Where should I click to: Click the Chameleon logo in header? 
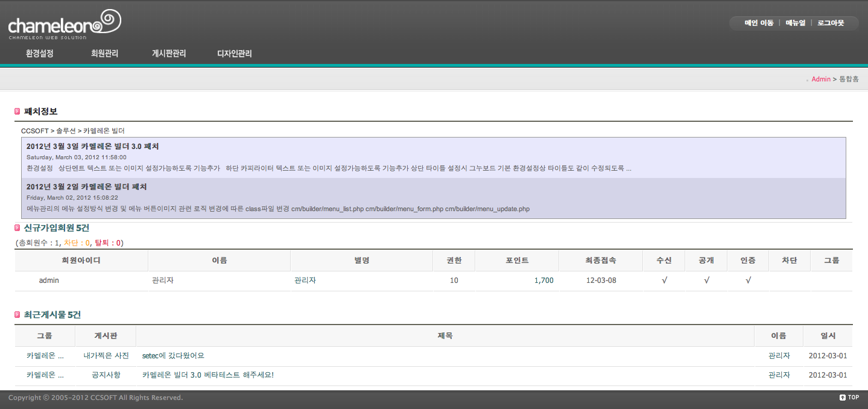click(64, 25)
